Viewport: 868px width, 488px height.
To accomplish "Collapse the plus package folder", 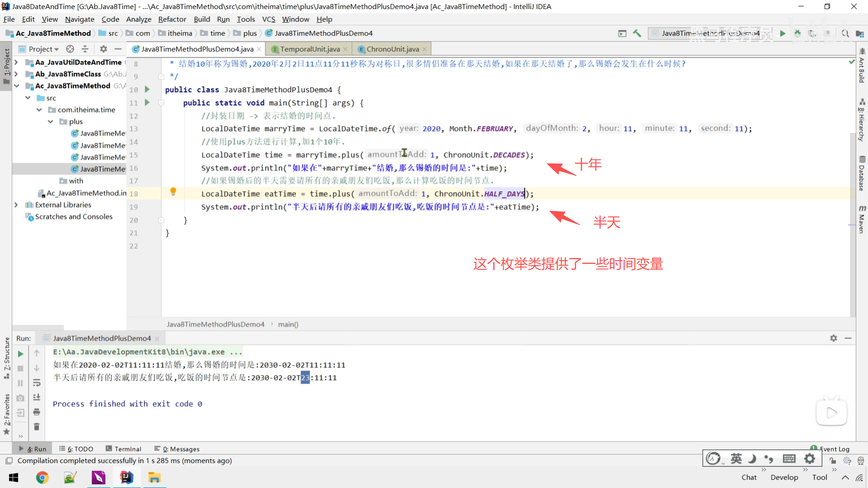I will [50, 122].
